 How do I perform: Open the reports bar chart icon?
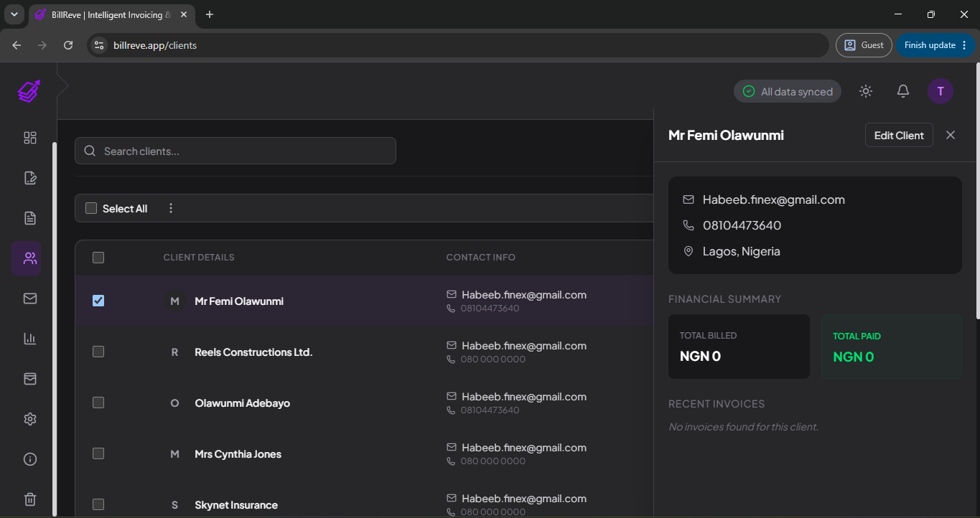[30, 339]
